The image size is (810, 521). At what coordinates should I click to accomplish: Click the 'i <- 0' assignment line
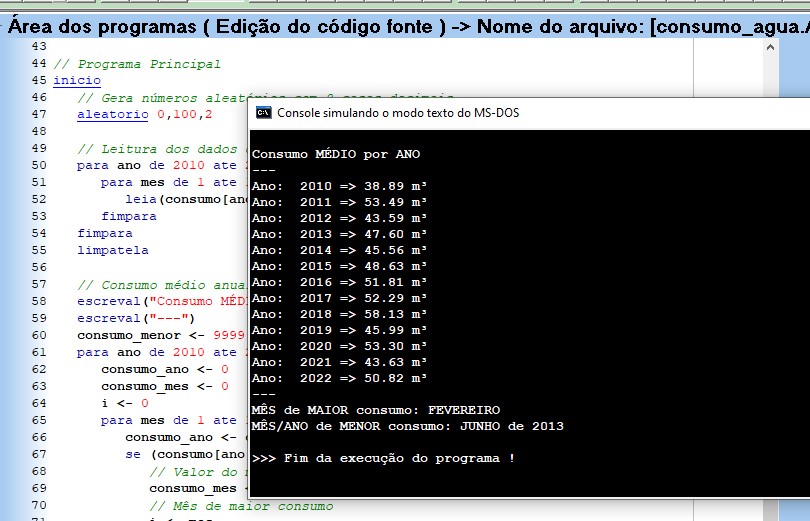click(x=125, y=403)
